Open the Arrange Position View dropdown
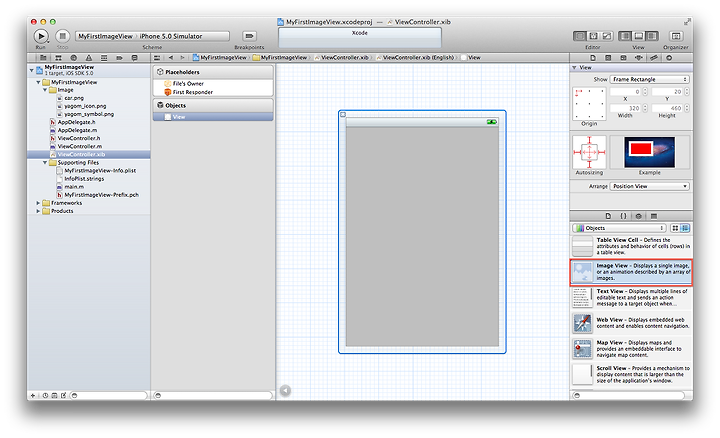 (x=649, y=186)
